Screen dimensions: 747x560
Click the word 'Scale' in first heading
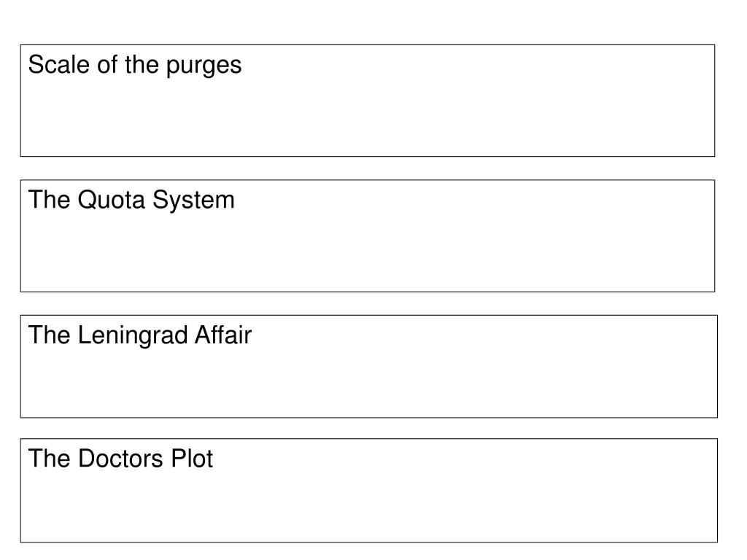click(59, 64)
